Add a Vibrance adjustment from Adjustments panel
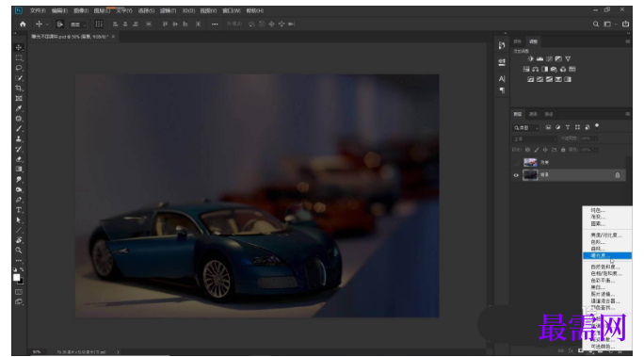 click(568, 58)
